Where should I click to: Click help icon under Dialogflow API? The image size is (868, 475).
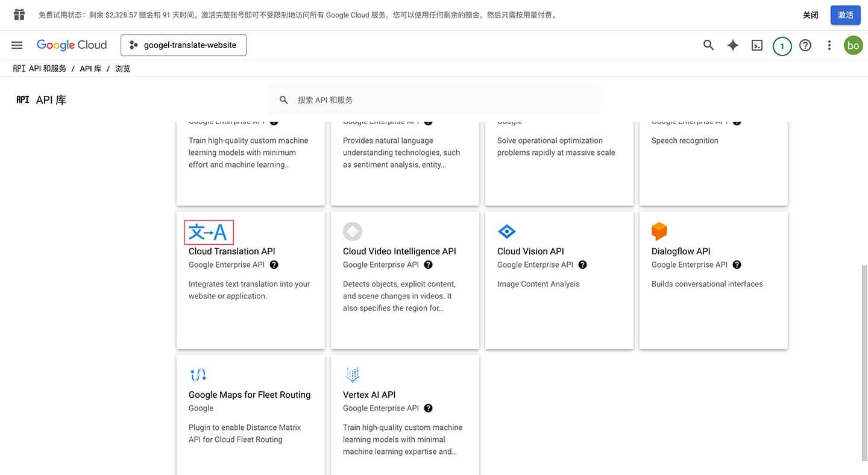[737, 265]
